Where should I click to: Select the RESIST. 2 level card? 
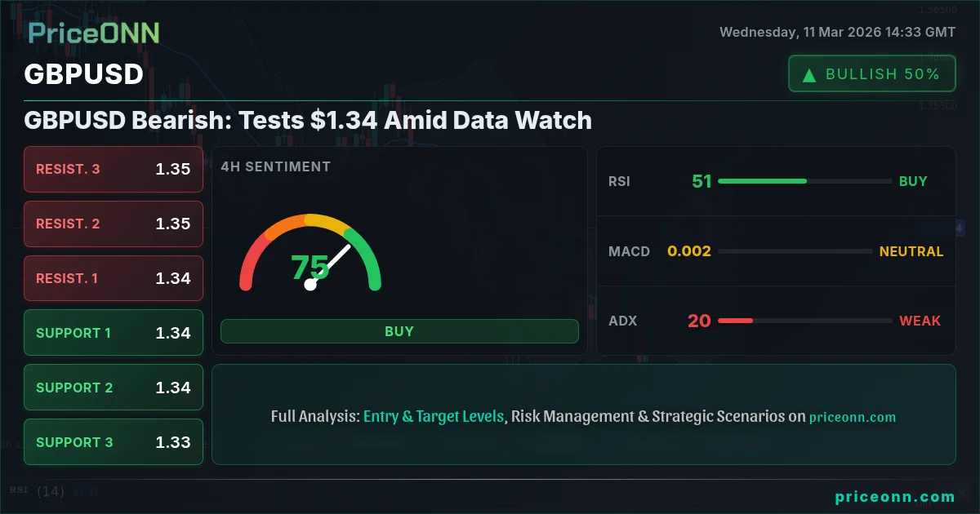point(114,224)
